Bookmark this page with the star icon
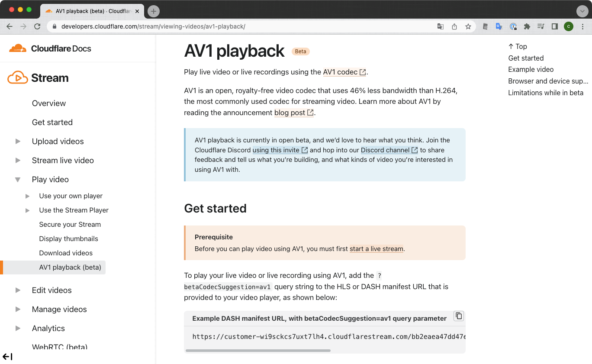 pyautogui.click(x=468, y=26)
